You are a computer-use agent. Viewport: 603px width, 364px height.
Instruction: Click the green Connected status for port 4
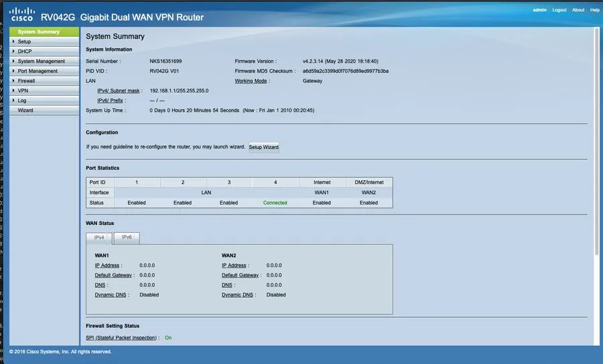tap(275, 203)
